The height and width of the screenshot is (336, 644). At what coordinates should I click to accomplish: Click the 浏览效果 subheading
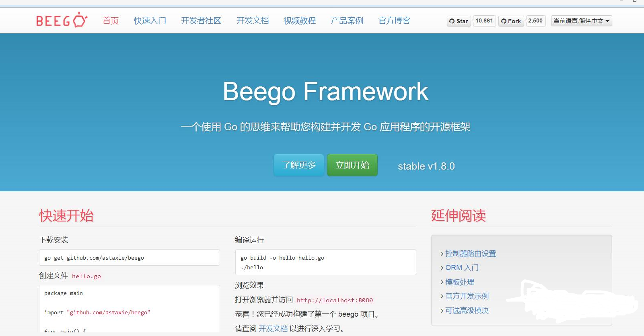[x=249, y=285]
